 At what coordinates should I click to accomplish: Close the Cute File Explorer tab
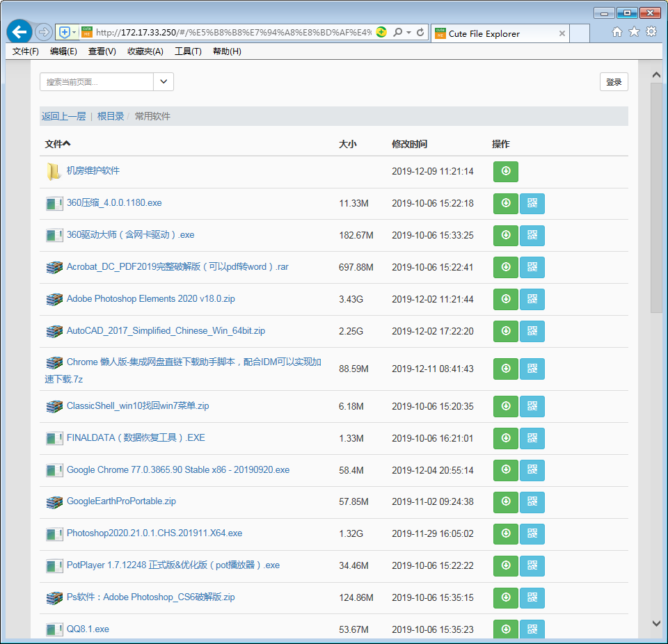(x=562, y=33)
